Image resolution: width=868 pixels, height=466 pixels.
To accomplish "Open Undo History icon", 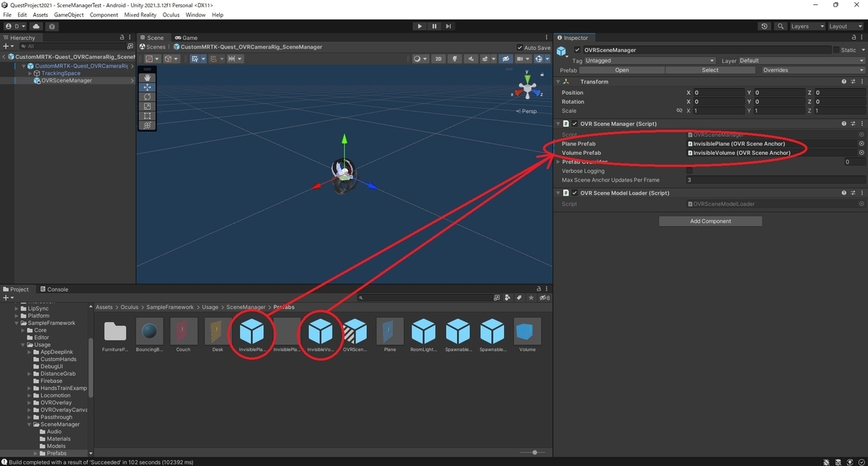I will click(765, 26).
